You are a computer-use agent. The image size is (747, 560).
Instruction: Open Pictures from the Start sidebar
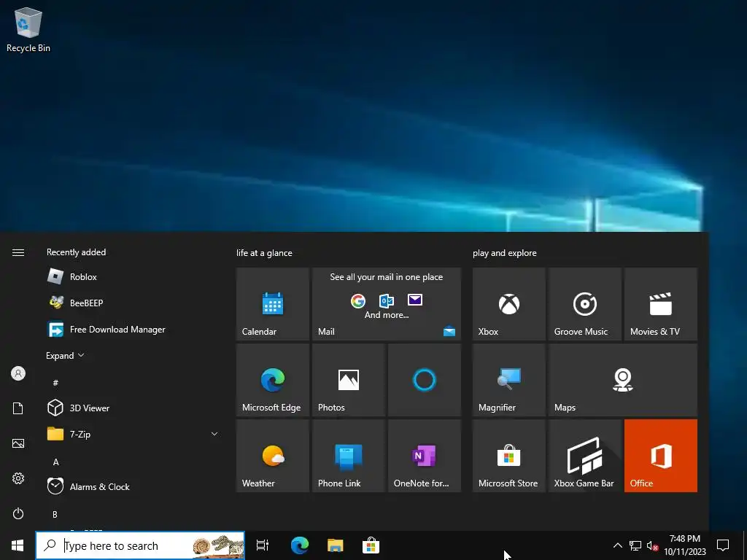point(18,443)
